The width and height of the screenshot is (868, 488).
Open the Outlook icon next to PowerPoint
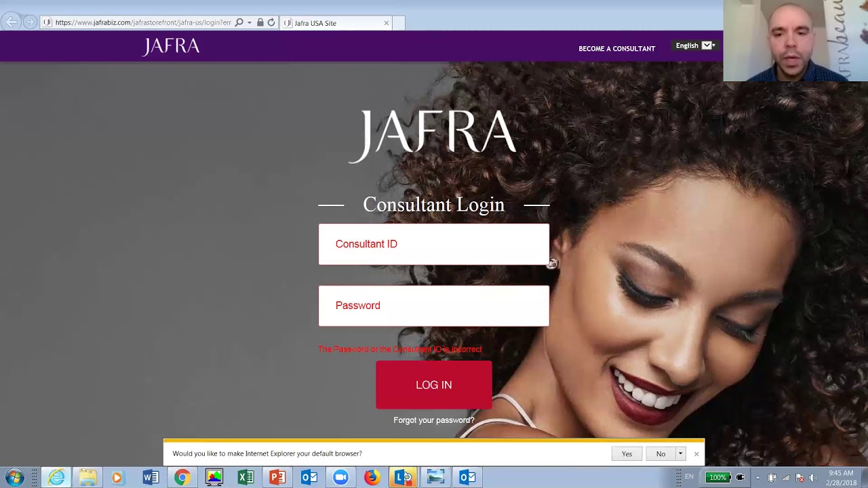pos(309,478)
